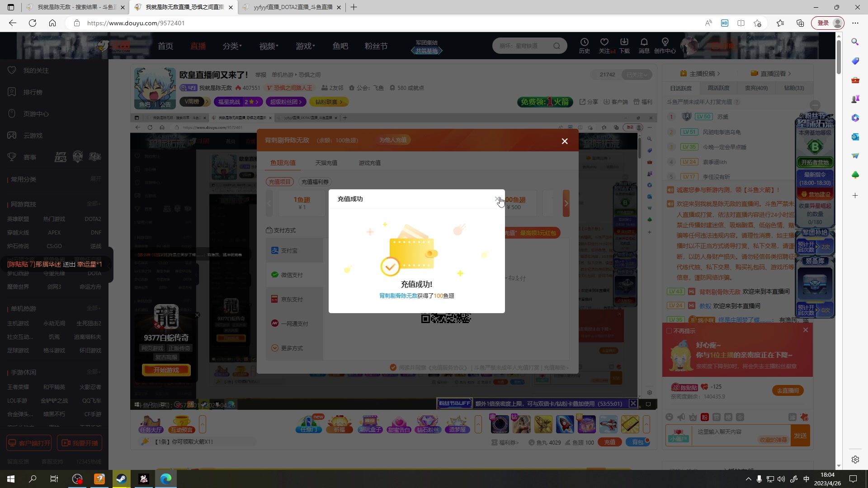The width and height of the screenshot is (868, 488).
Task: Click orange 充值 button under gift bar
Action: [609, 442]
